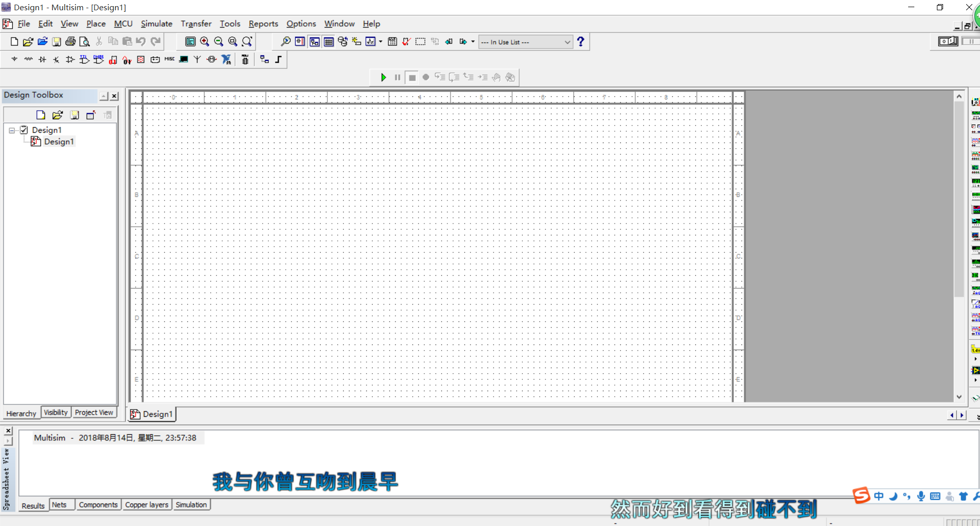The width and height of the screenshot is (980, 526).
Task: Open the Grapher dropdown arrow
Action: pyautogui.click(x=381, y=42)
